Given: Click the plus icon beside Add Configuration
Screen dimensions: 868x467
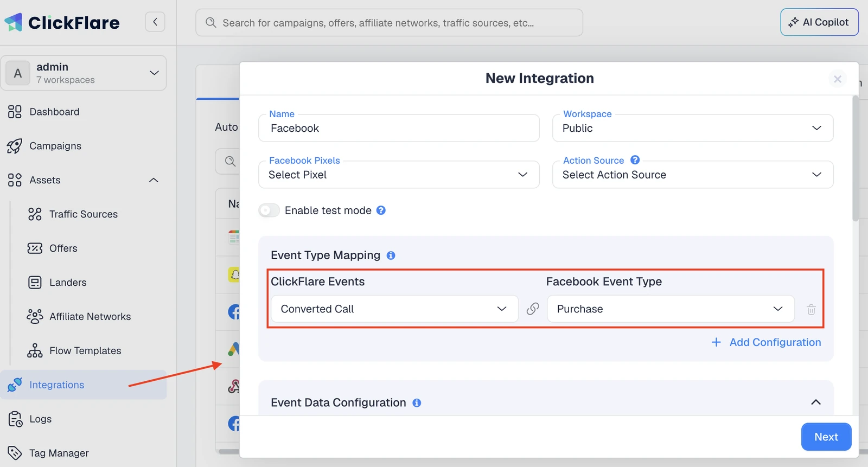Looking at the screenshot, I should coord(716,342).
